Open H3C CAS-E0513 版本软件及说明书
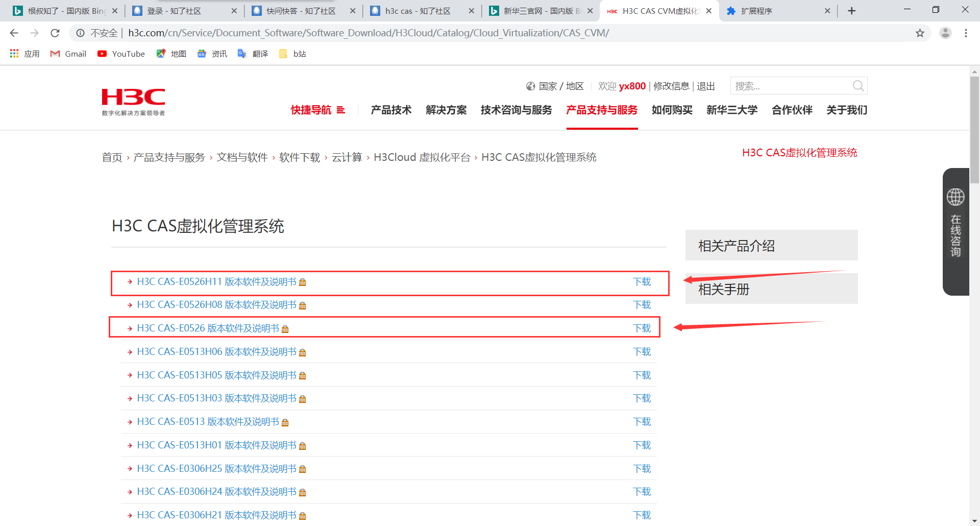This screenshot has width=980, height=526. click(x=208, y=422)
